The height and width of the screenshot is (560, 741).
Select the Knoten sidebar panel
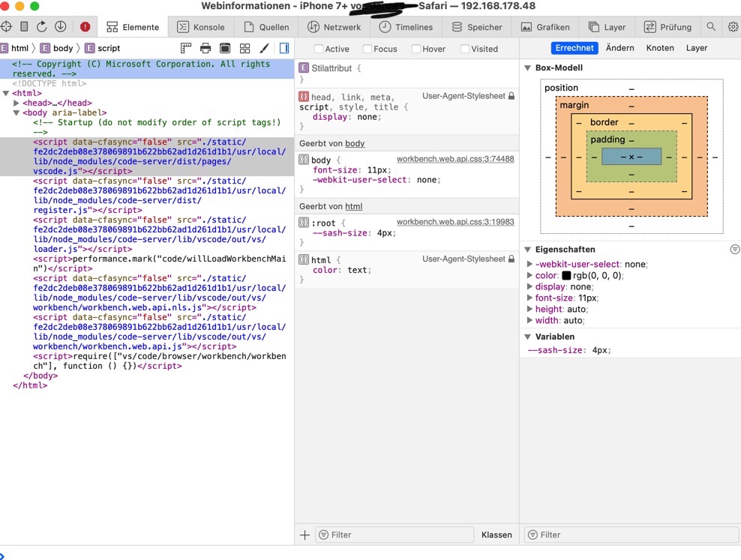tap(660, 48)
